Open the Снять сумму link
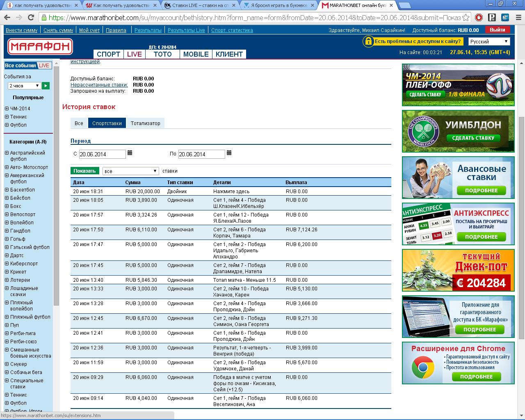Viewport: 525px width, 420px height. 58,30
